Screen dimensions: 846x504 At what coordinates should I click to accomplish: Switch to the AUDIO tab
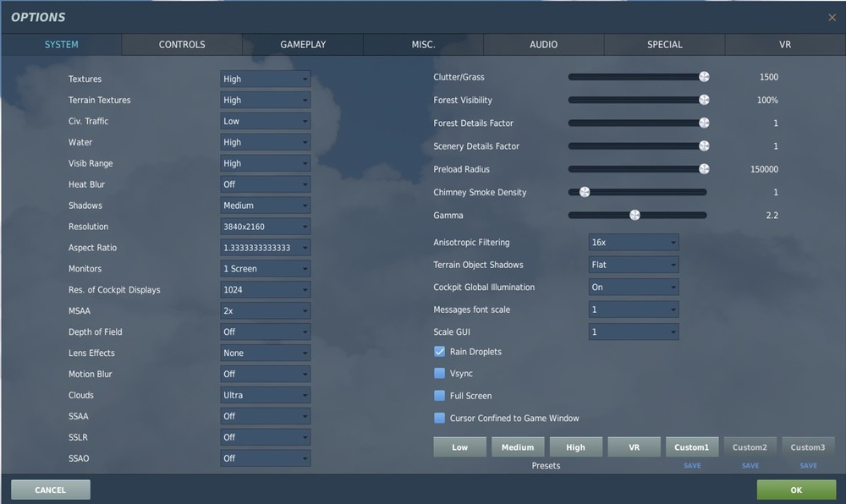[x=543, y=44]
